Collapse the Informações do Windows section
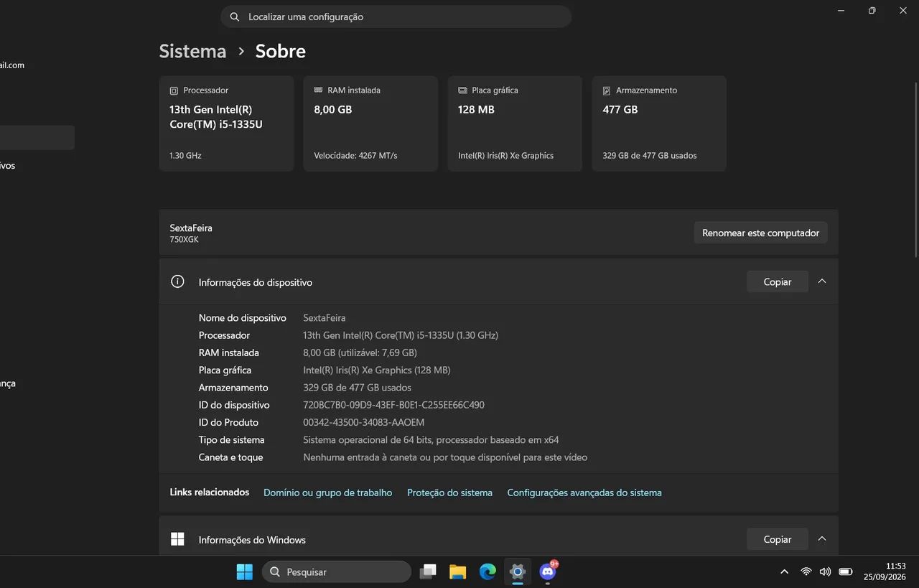 [822, 538]
